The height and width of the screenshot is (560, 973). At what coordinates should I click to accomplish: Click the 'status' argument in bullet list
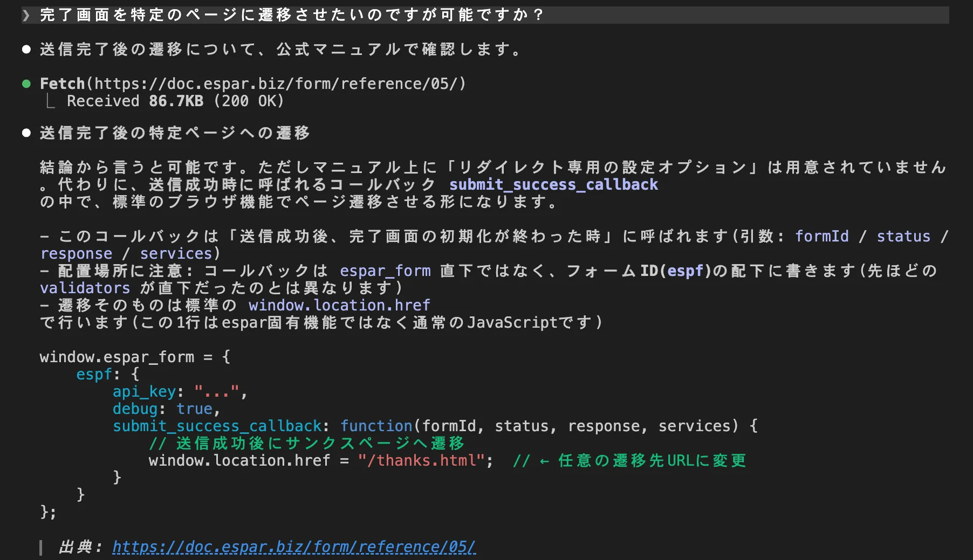[903, 236]
